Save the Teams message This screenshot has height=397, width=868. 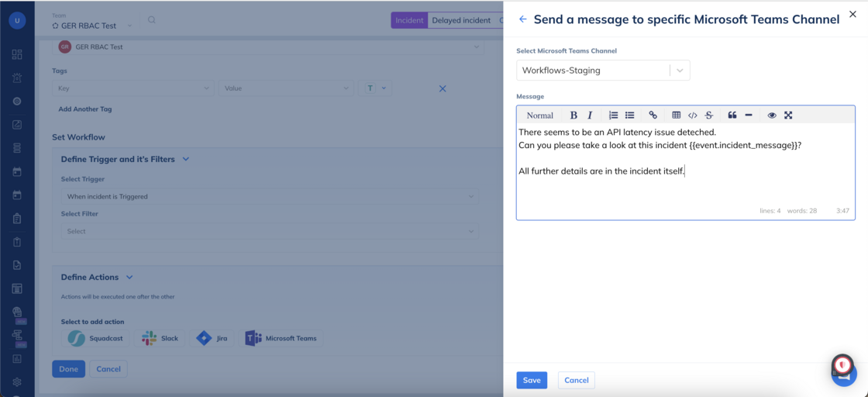tap(532, 380)
